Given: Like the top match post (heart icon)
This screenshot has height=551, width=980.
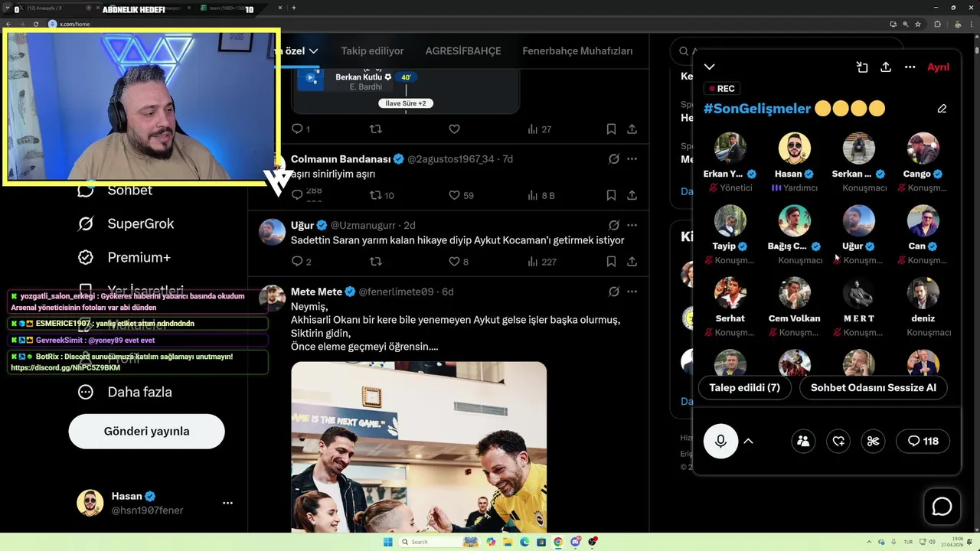Looking at the screenshot, I should [454, 129].
